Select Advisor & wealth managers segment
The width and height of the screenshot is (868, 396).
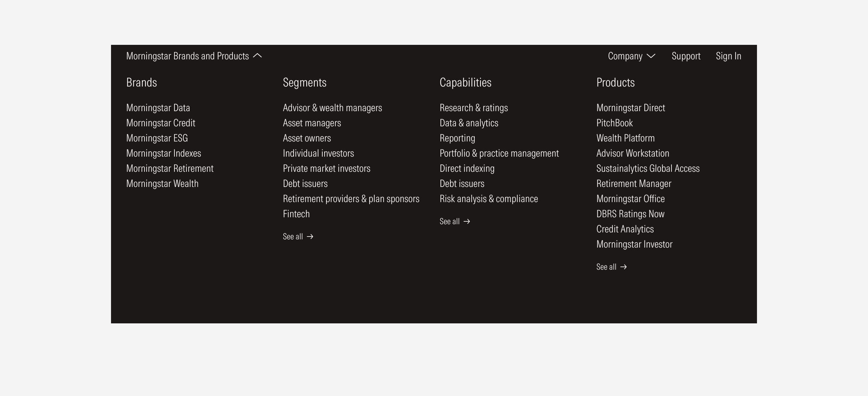click(332, 108)
